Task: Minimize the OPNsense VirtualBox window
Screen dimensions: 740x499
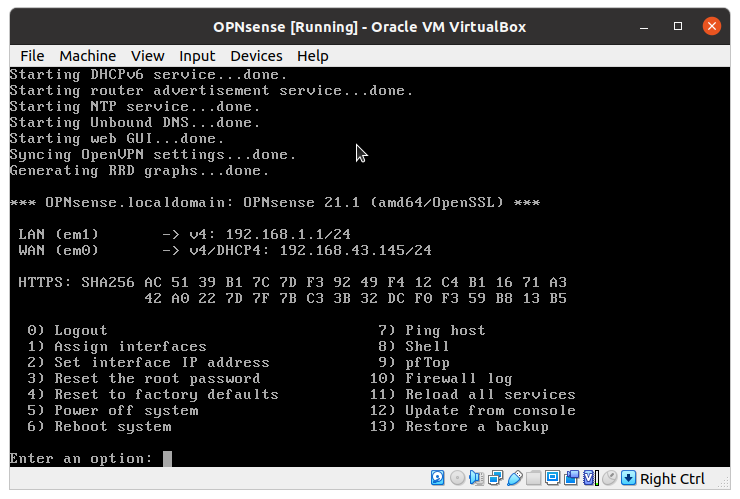Action: (x=644, y=26)
